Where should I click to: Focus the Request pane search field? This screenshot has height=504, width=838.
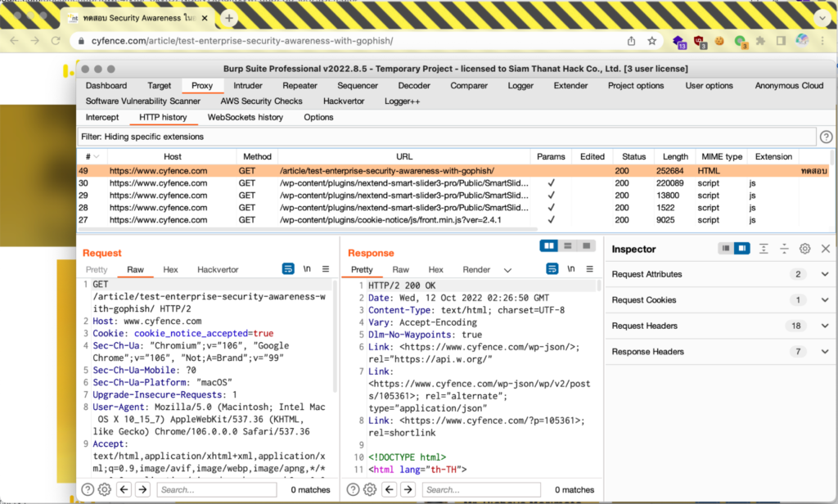tap(216, 489)
